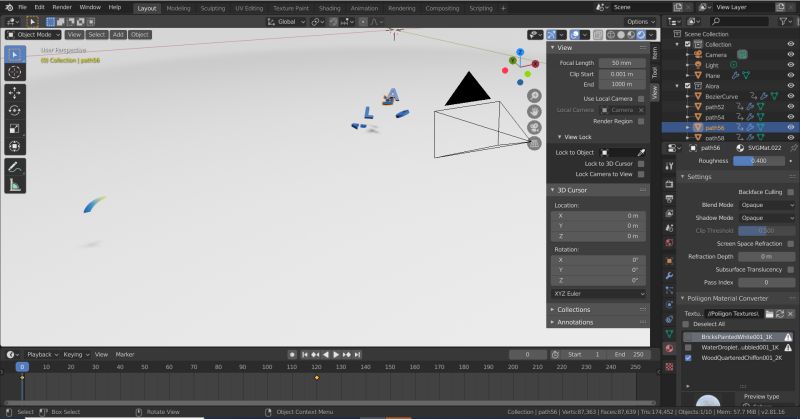Open the Texture properties tab icon

click(669, 366)
